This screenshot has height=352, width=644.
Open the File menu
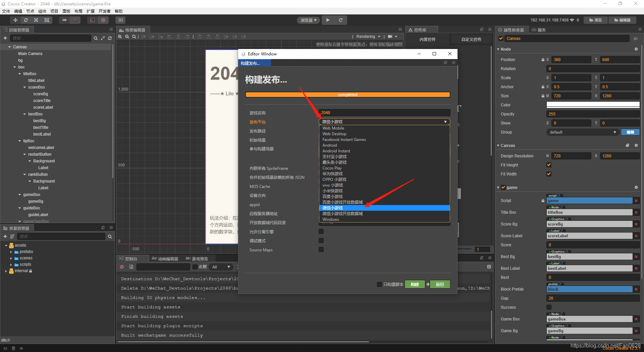[6, 11]
